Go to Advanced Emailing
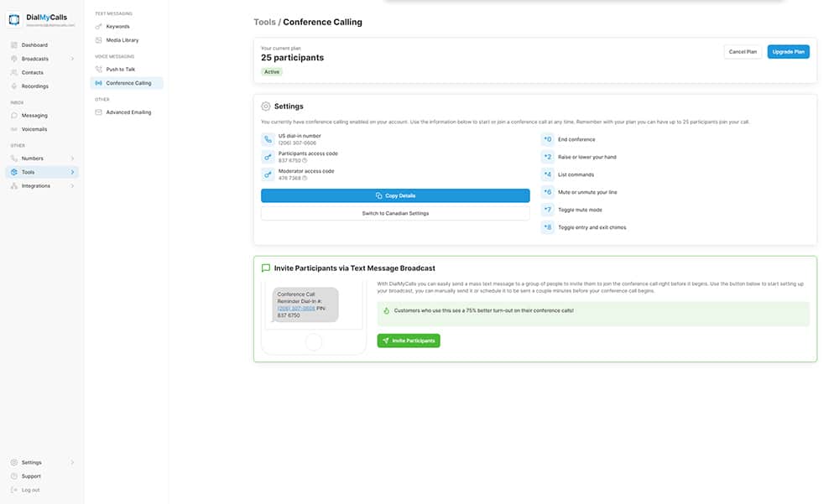 [128, 112]
